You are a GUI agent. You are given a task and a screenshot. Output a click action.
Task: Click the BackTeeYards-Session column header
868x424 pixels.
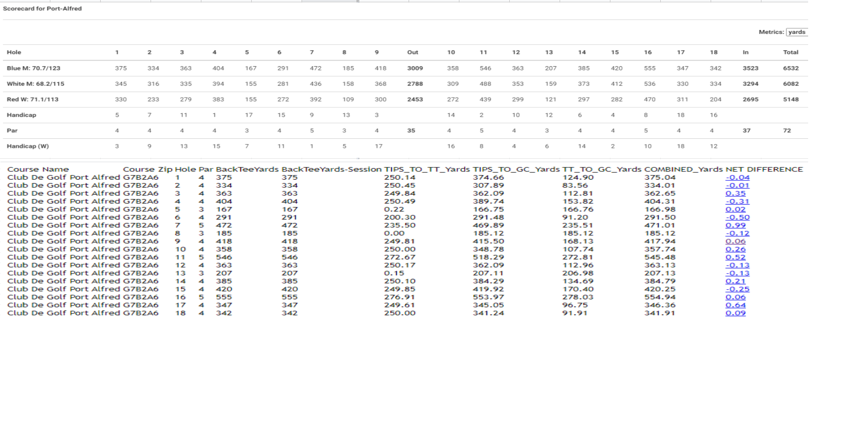pos(332,170)
